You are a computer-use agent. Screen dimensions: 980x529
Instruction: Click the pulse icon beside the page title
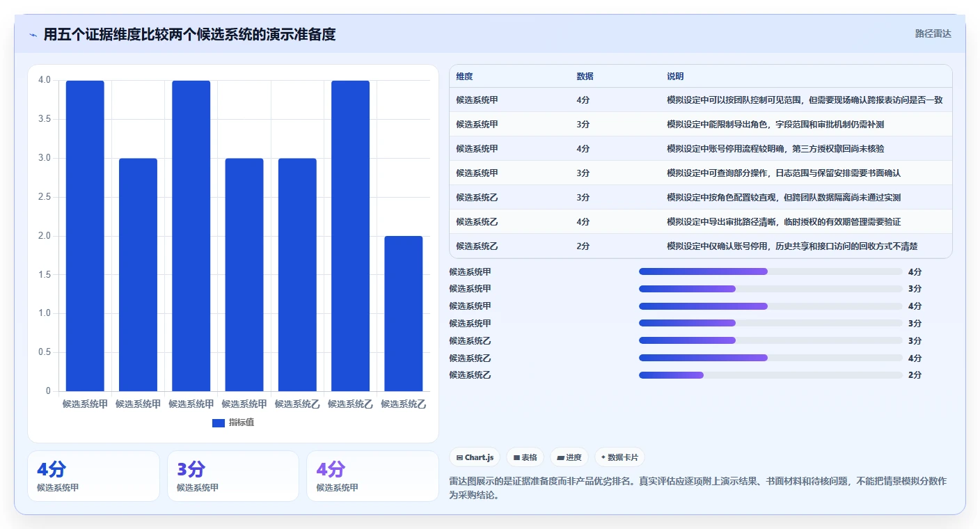tap(33, 34)
